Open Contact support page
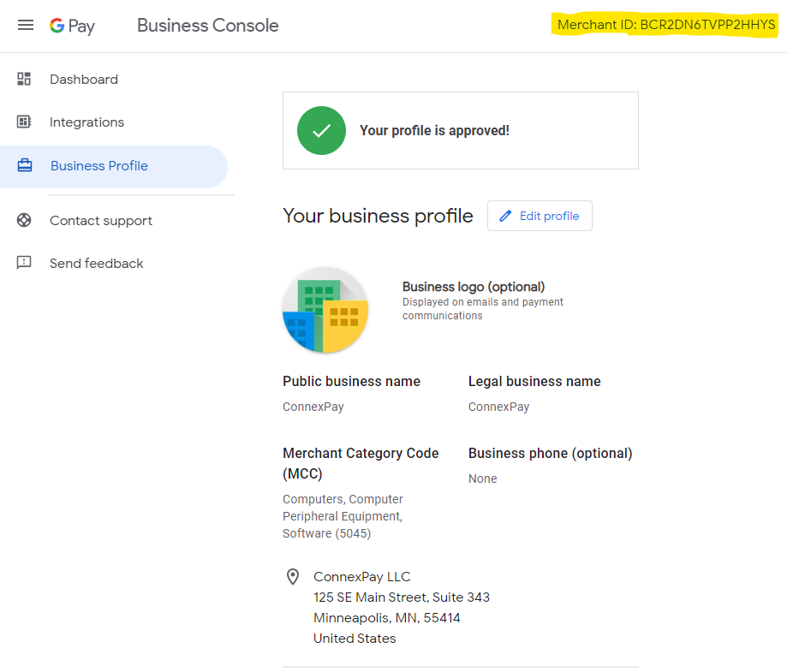787x672 pixels. coord(101,221)
